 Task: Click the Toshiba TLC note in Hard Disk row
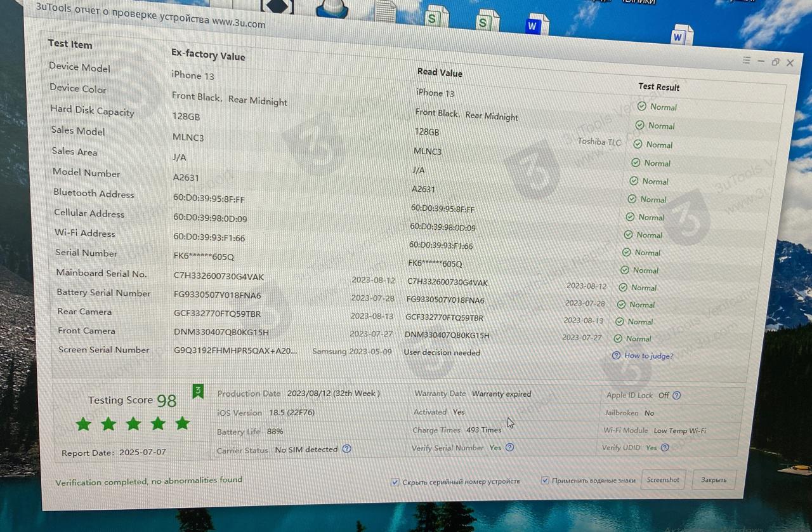pos(599,142)
